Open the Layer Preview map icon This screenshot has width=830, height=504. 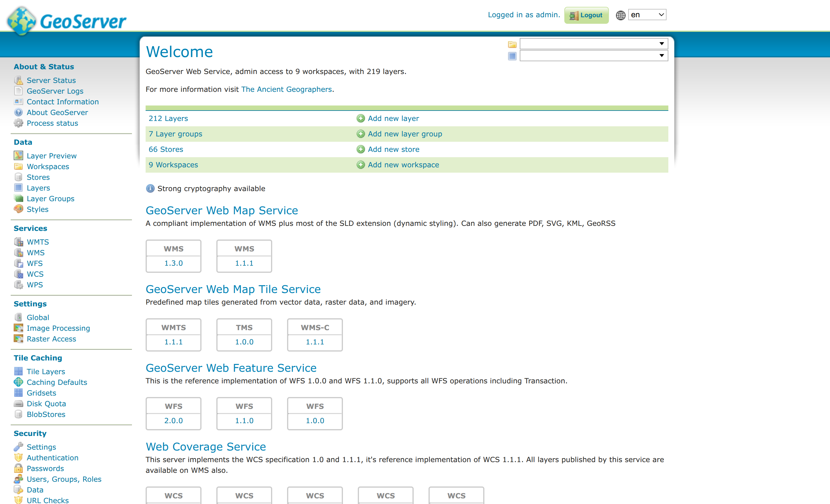tap(18, 156)
